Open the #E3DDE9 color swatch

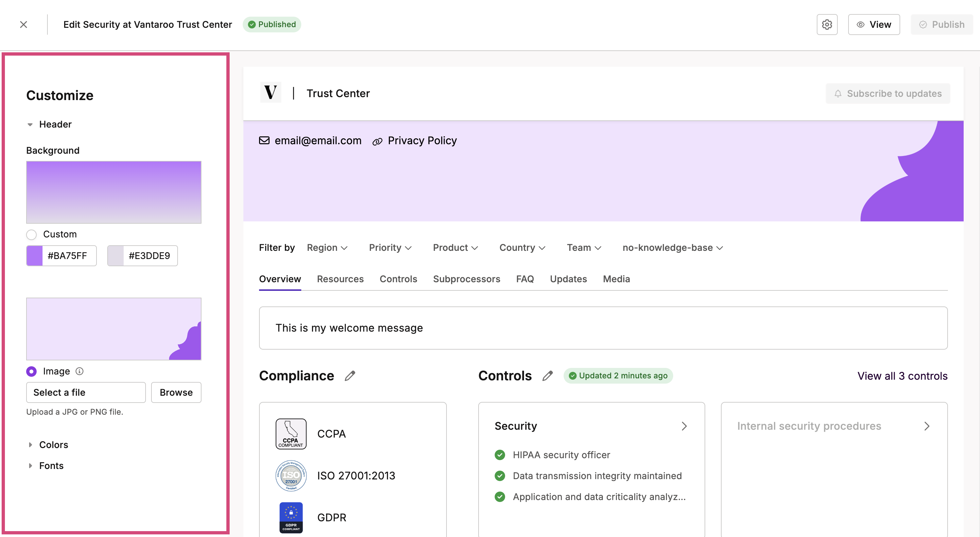point(116,255)
